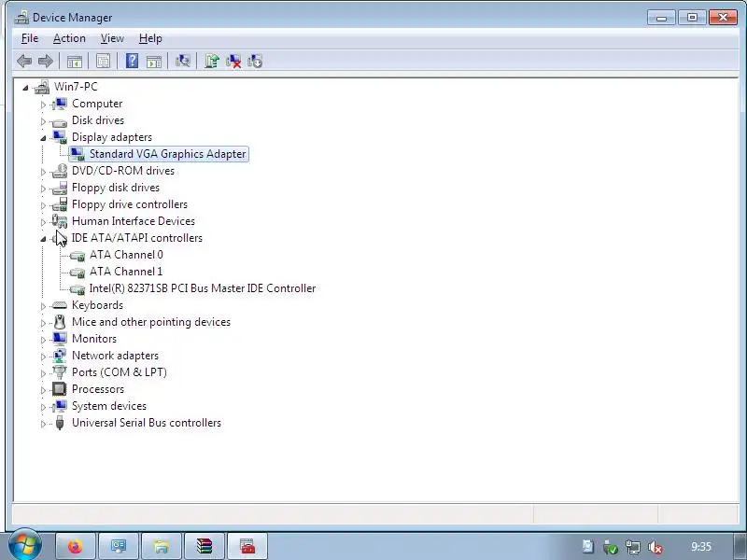Click the Forward arrow toolbar icon

click(x=45, y=61)
